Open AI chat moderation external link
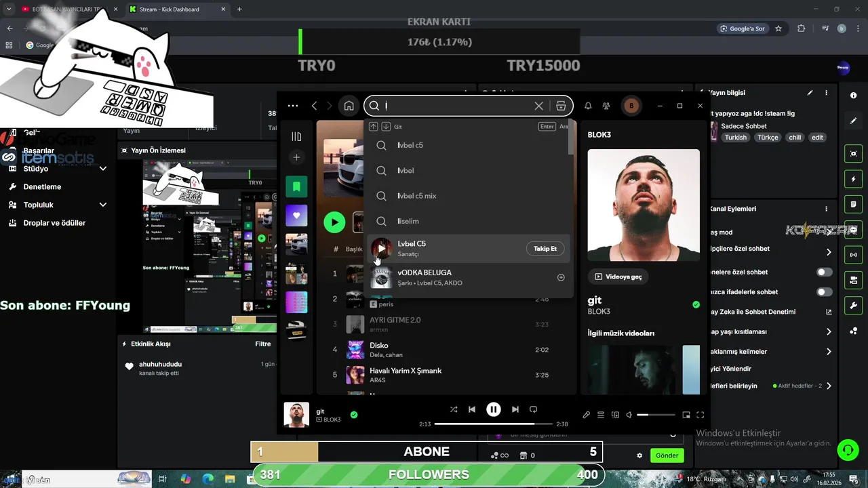 tap(829, 312)
